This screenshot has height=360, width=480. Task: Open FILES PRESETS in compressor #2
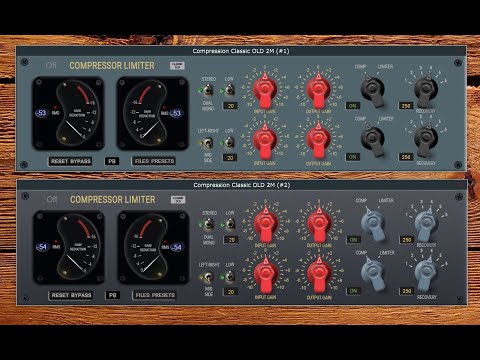point(155,295)
